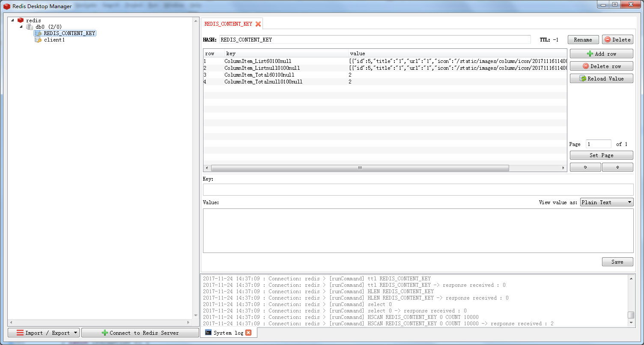Go to previous page with left arrow button
Screen dimensions: 644x345
(585, 167)
